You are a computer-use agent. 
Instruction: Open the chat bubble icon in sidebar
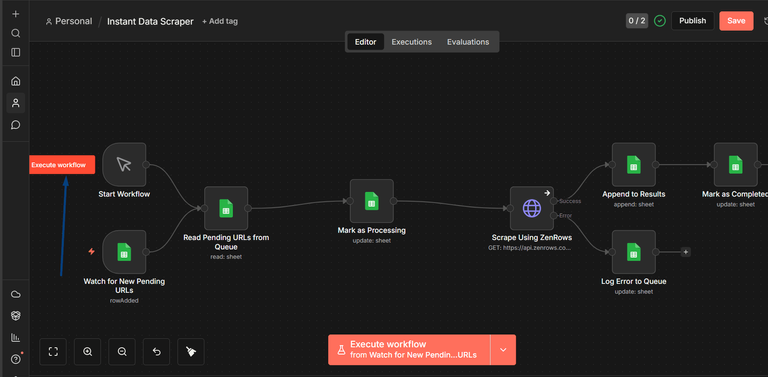click(16, 125)
